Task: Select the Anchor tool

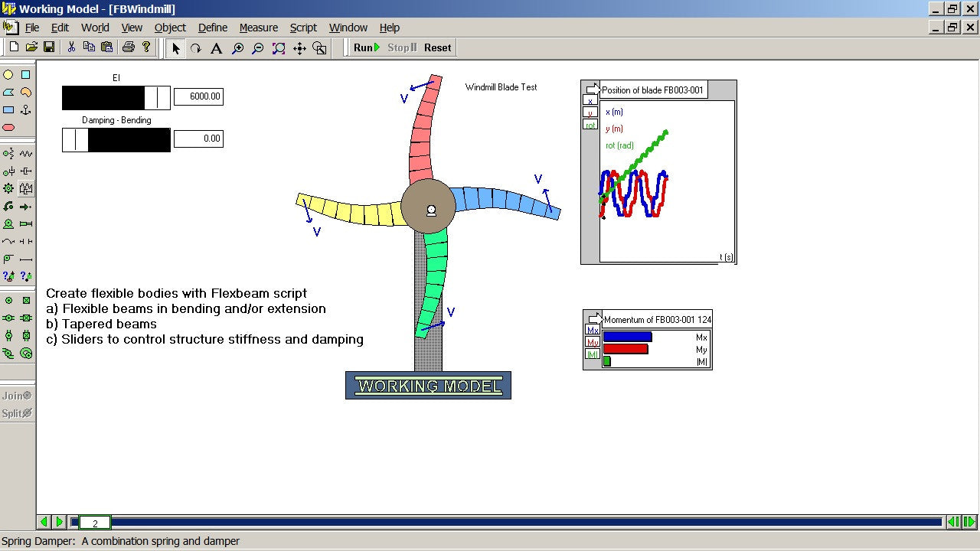Action: 26,110
